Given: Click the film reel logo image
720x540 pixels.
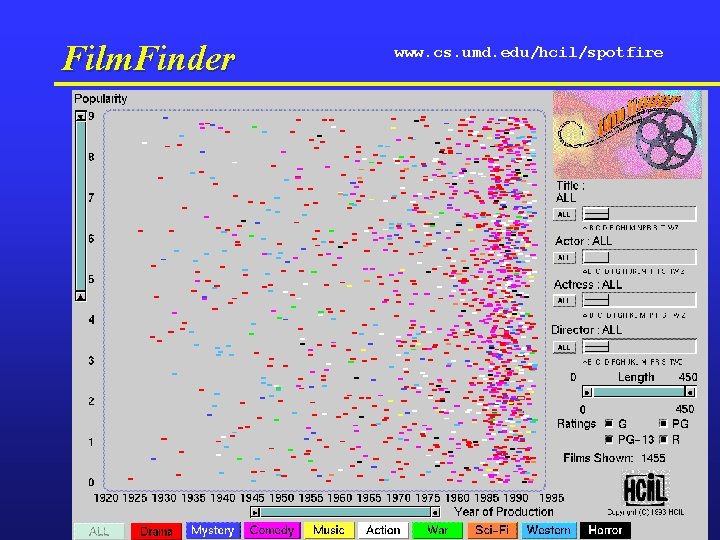Looking at the screenshot, I should [x=627, y=135].
